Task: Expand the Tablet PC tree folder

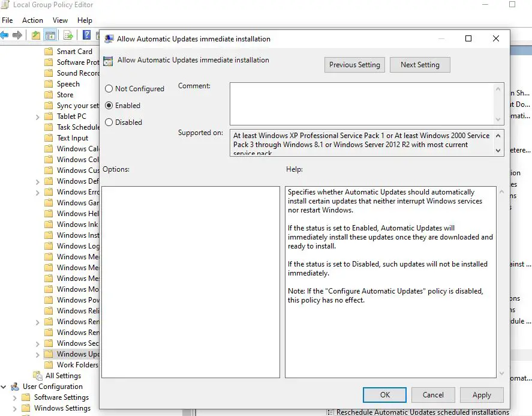Action: [x=38, y=116]
